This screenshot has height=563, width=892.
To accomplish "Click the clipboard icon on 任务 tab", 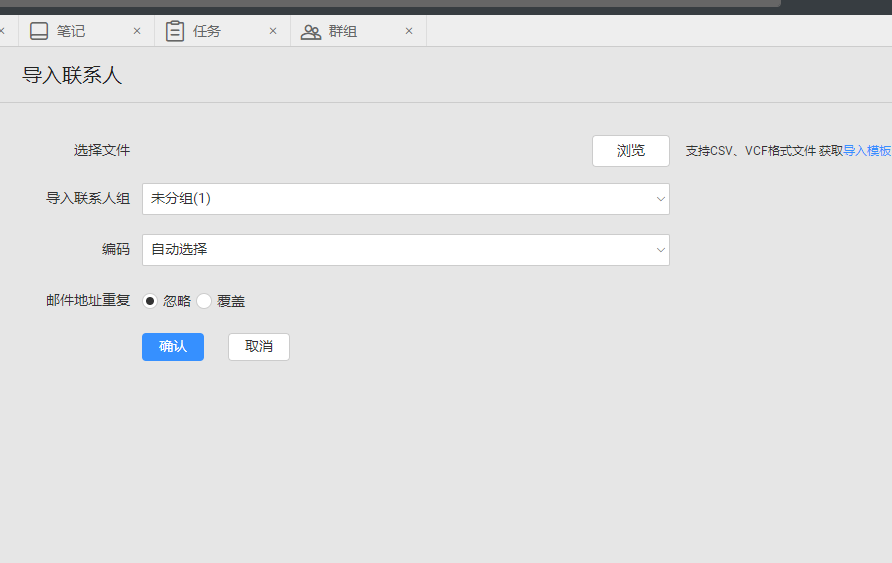I will click(x=175, y=31).
